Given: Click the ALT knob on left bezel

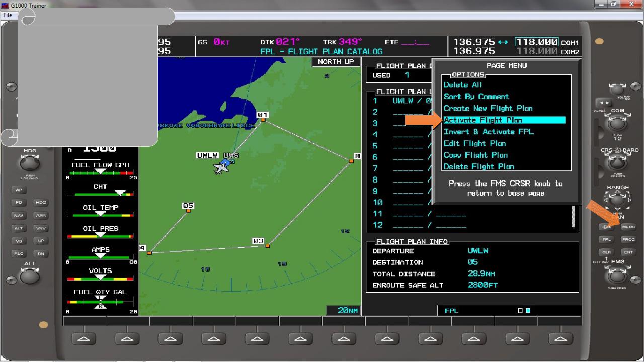Looking at the screenshot, I should click(29, 276).
